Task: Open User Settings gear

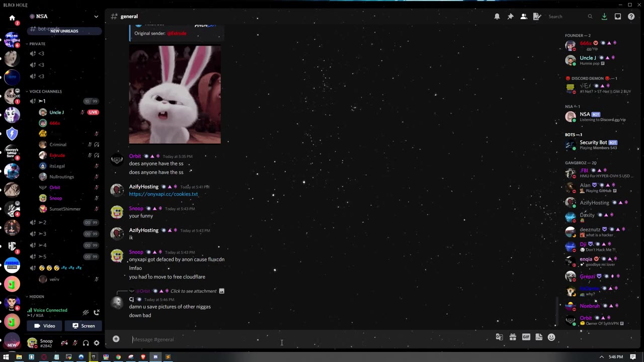Action: [97, 343]
